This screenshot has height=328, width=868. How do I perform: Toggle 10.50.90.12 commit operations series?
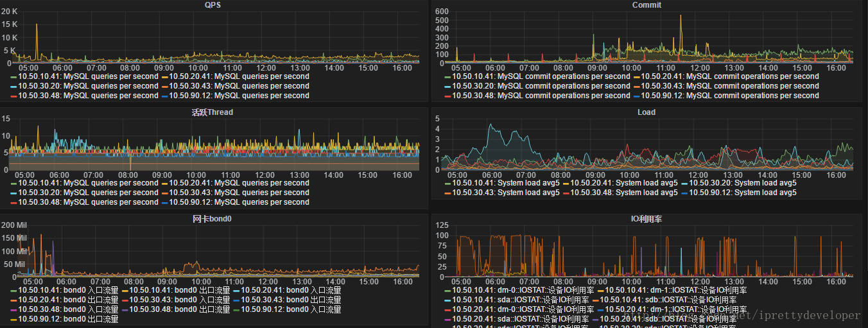tap(726, 95)
